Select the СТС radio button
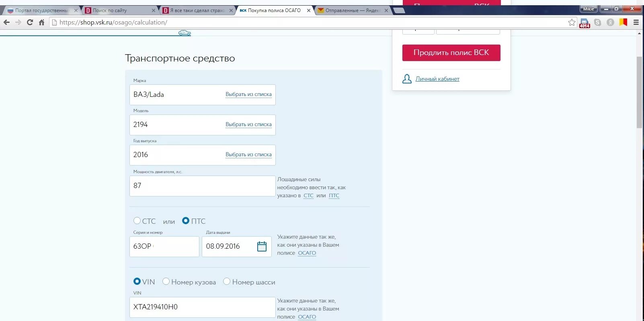The height and width of the screenshot is (321, 644). [137, 221]
